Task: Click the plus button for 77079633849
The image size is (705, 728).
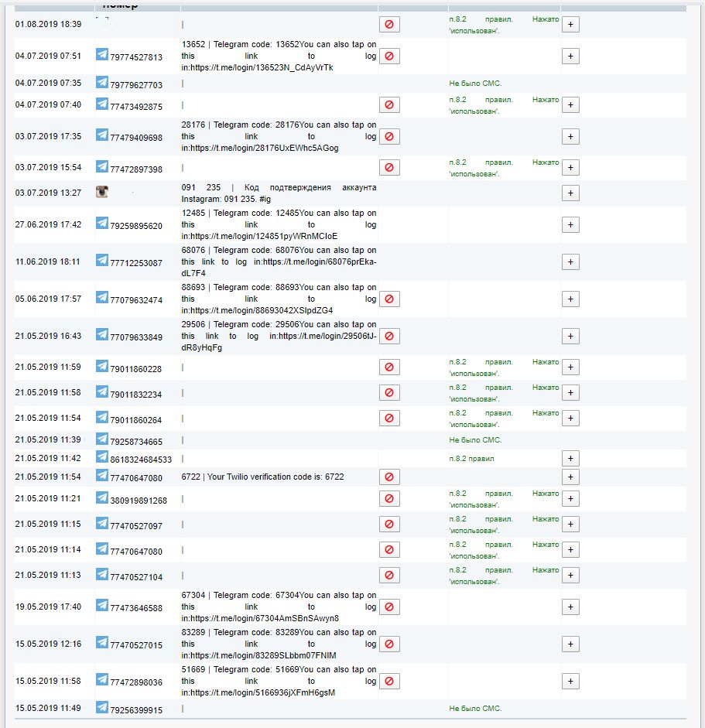Action: (570, 336)
